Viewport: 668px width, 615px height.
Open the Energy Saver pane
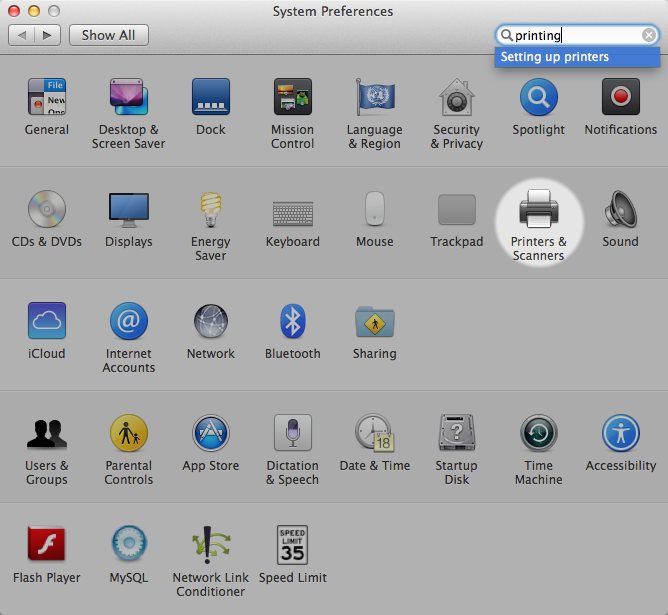pos(210,211)
